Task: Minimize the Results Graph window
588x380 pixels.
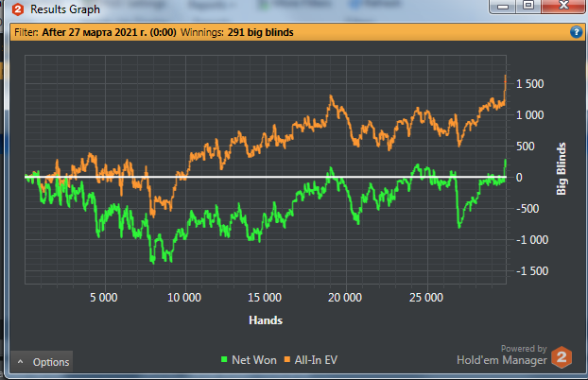Action: point(503,6)
